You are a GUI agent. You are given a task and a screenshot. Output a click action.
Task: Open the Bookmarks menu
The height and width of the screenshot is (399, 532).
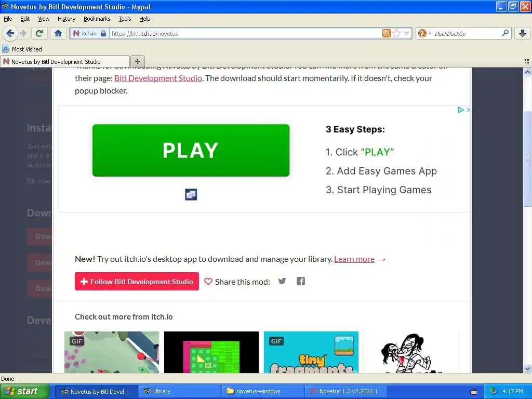pyautogui.click(x=97, y=19)
